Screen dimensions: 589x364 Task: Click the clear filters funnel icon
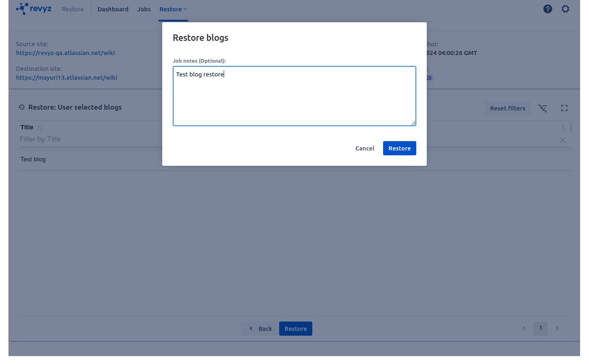click(x=542, y=108)
